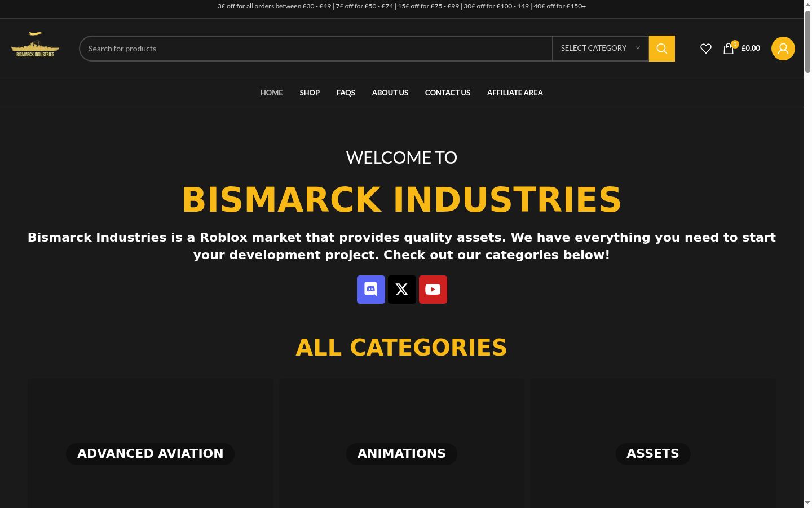Open the About Us menu item
The width and height of the screenshot is (812, 508).
coord(390,93)
